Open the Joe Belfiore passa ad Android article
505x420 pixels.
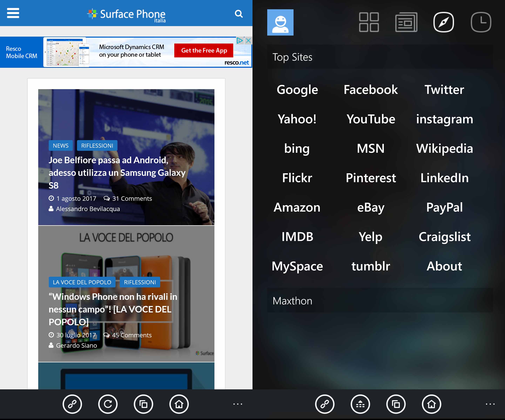pos(117,172)
